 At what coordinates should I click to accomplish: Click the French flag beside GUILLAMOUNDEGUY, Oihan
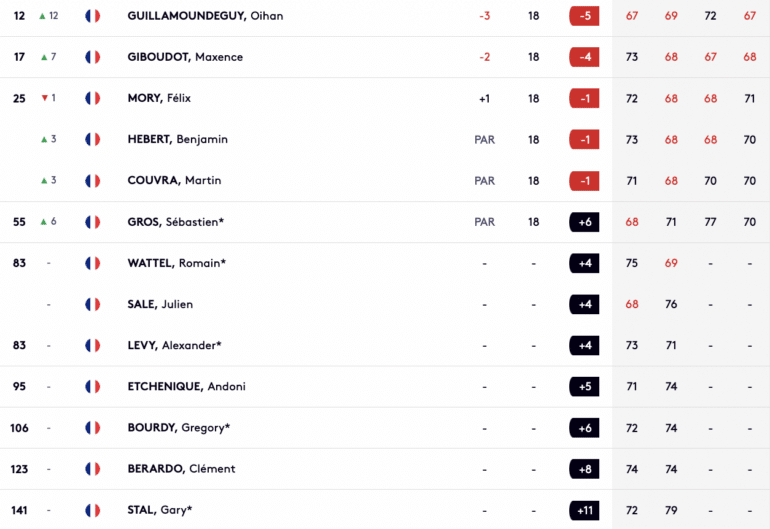tap(92, 16)
